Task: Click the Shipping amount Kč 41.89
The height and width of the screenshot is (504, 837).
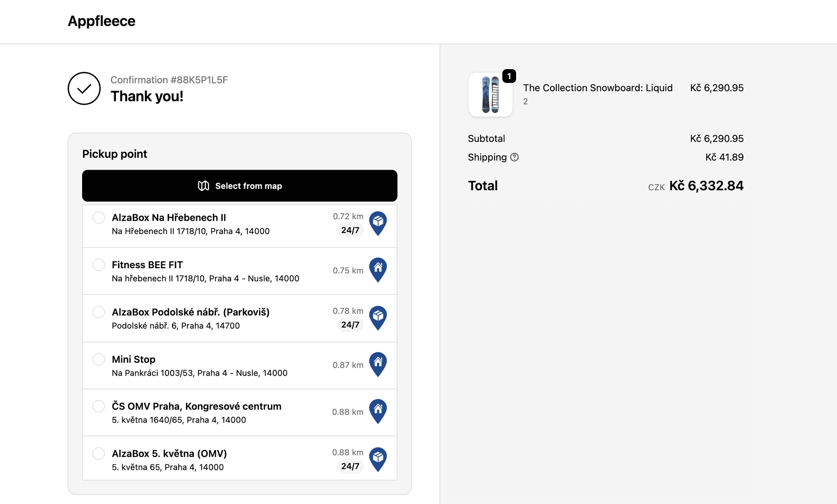Action: click(724, 157)
